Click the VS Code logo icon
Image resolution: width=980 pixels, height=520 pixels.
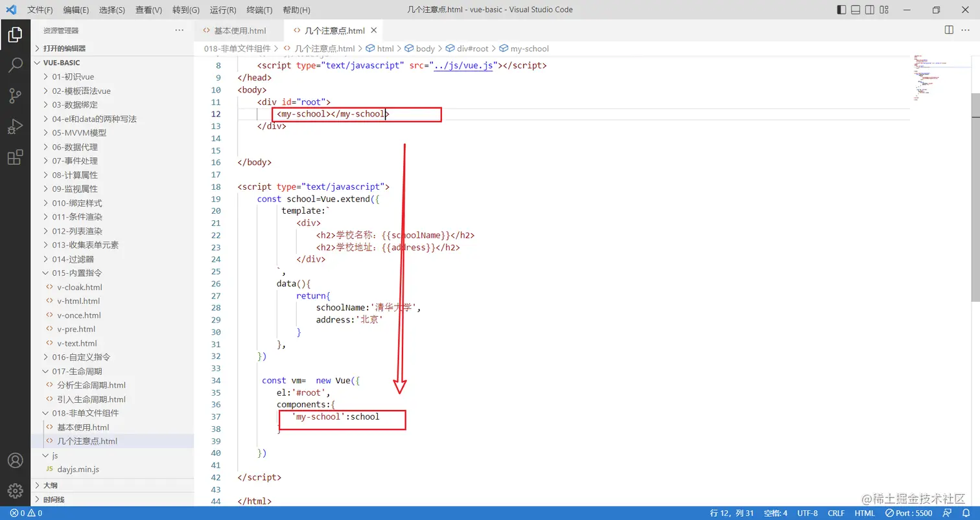11,10
